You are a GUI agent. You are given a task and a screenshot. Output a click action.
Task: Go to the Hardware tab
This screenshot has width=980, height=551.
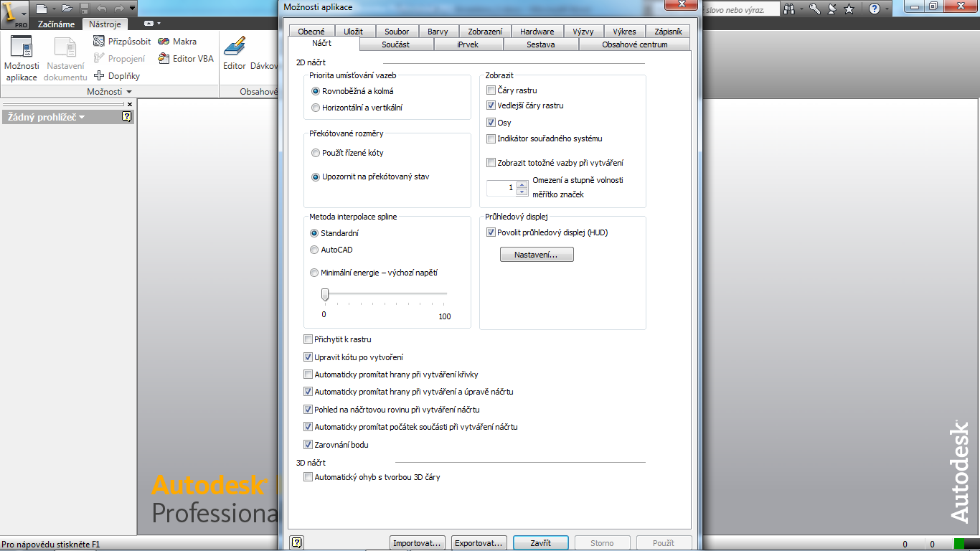click(537, 32)
